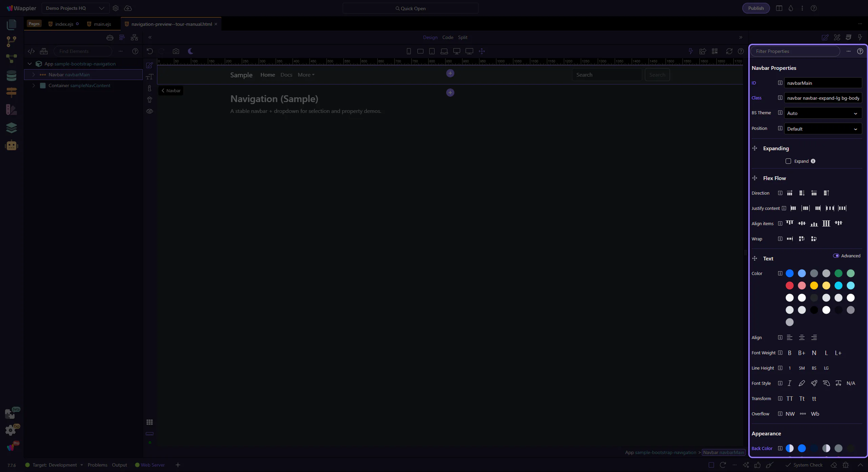Switch to Code view tab
Image resolution: width=868 pixels, height=472 pixels.
click(x=448, y=37)
